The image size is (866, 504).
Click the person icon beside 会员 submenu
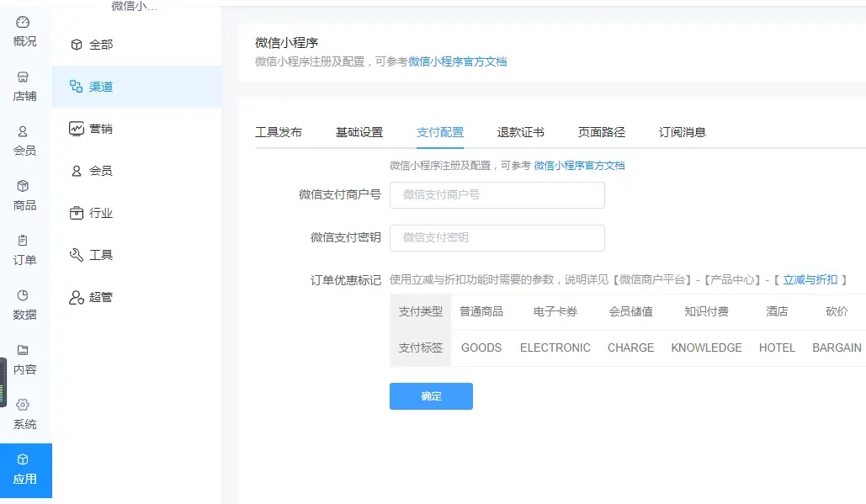click(77, 171)
